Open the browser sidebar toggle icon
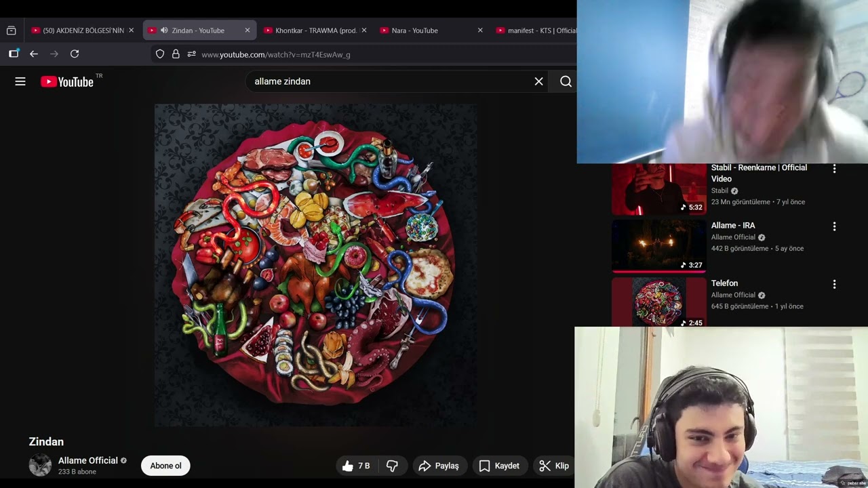Screen dimensions: 868x488 coord(14,54)
